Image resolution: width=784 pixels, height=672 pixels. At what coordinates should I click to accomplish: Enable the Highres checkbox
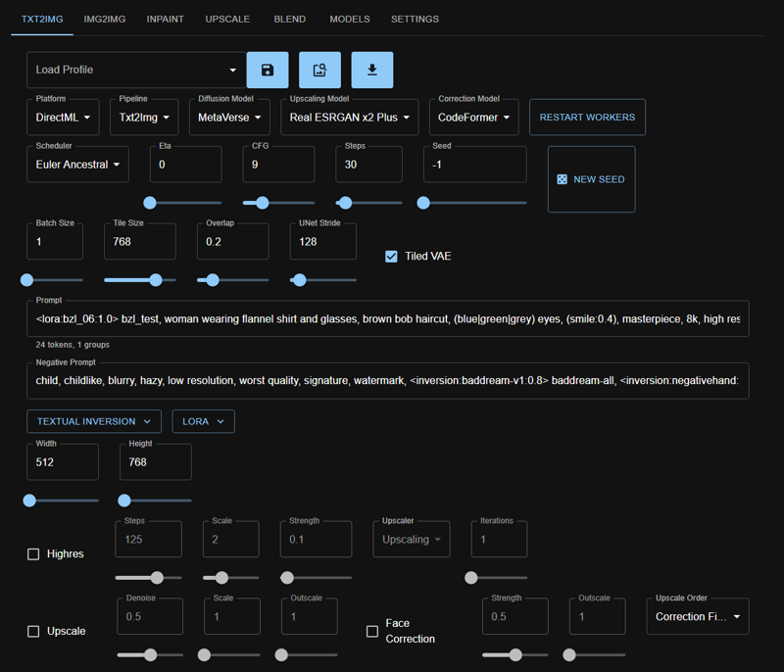tap(33, 554)
